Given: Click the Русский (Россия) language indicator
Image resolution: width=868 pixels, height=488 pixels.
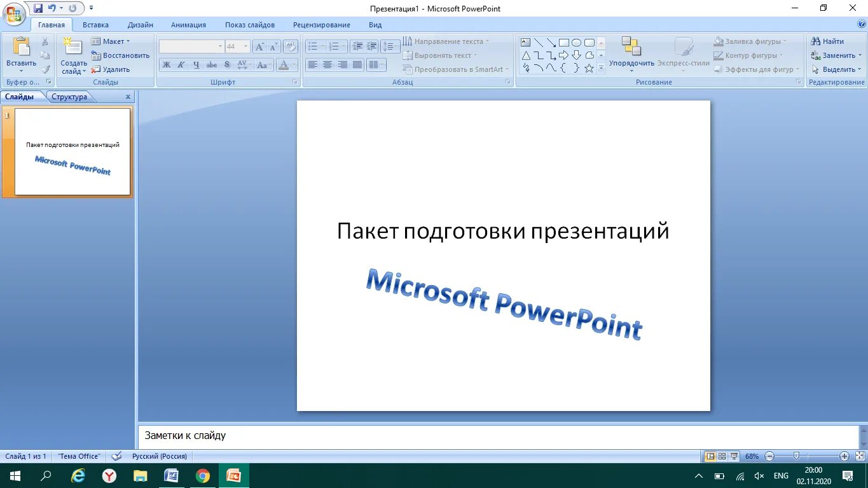Looking at the screenshot, I should click(160, 456).
